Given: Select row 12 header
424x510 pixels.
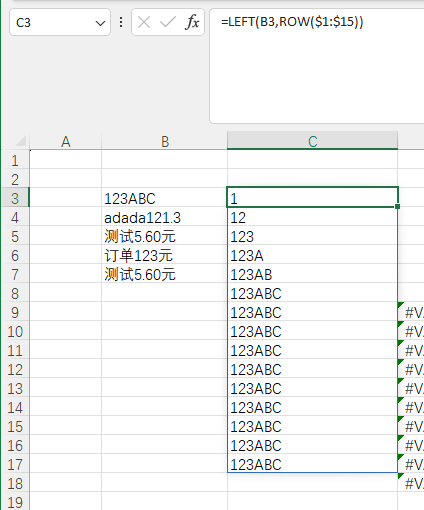Looking at the screenshot, I should coord(15,370).
